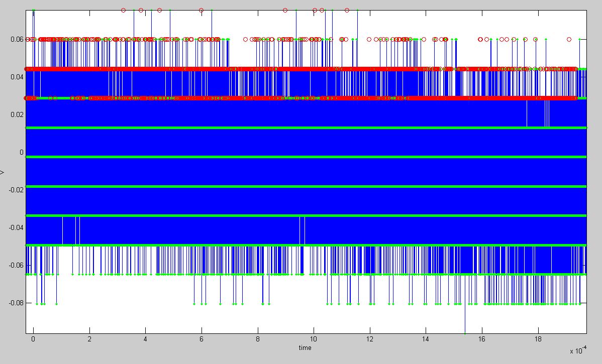Click the "V" y-axis label

tap(3, 172)
